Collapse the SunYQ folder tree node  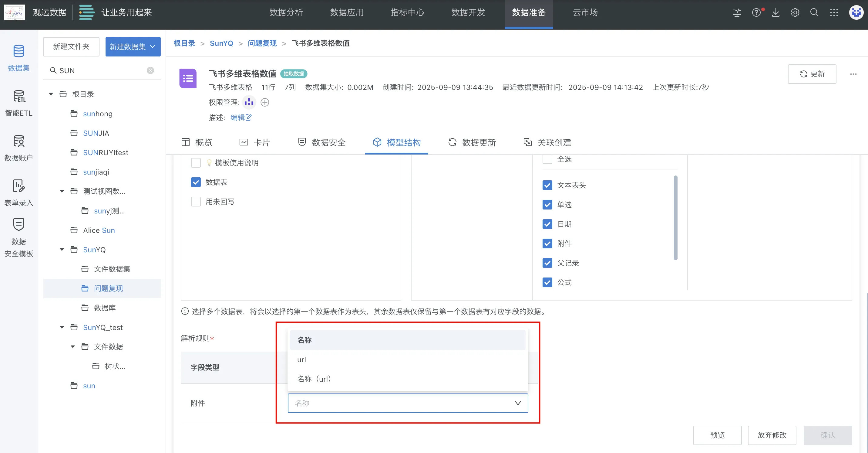click(62, 250)
